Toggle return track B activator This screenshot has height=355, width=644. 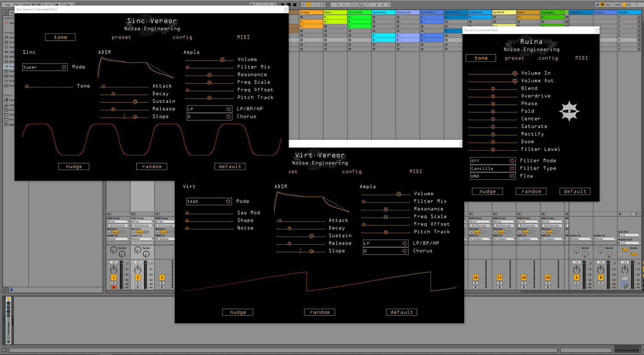click(x=601, y=277)
